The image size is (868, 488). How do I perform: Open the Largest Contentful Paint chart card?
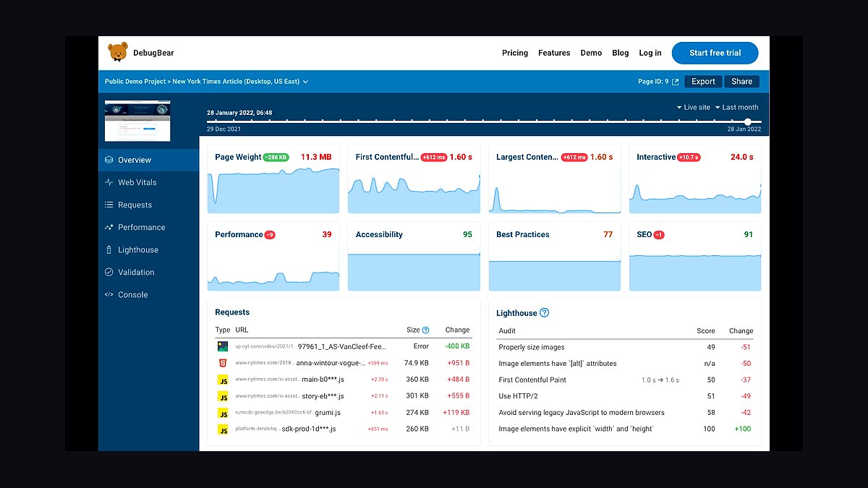[x=554, y=179]
